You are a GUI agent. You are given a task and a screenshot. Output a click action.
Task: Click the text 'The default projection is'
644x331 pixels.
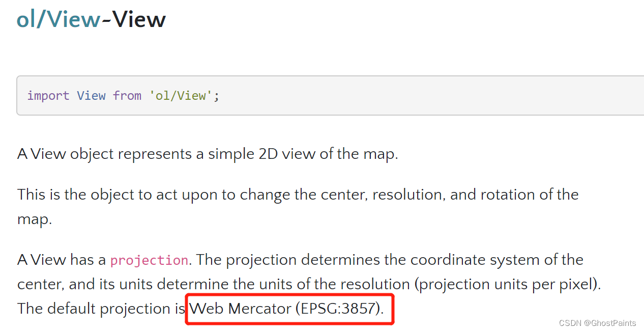(x=101, y=308)
